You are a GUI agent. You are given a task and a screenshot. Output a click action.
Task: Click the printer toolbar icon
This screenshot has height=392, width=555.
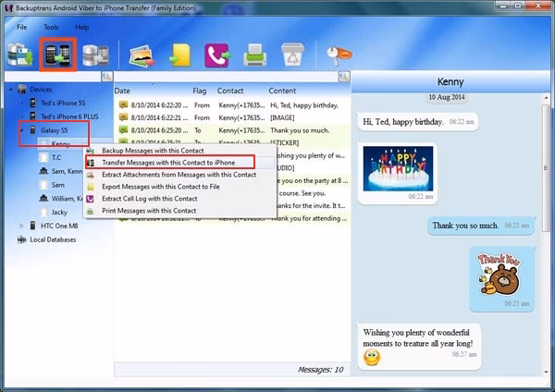coord(255,55)
